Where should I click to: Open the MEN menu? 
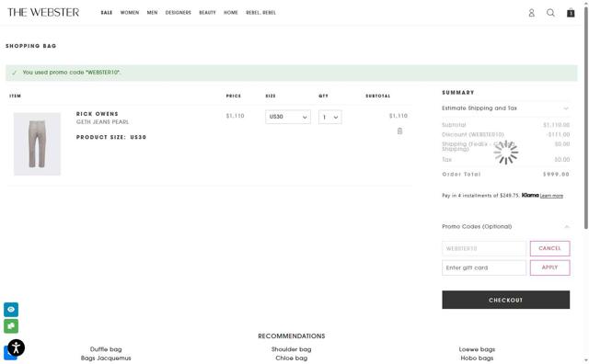click(x=152, y=13)
